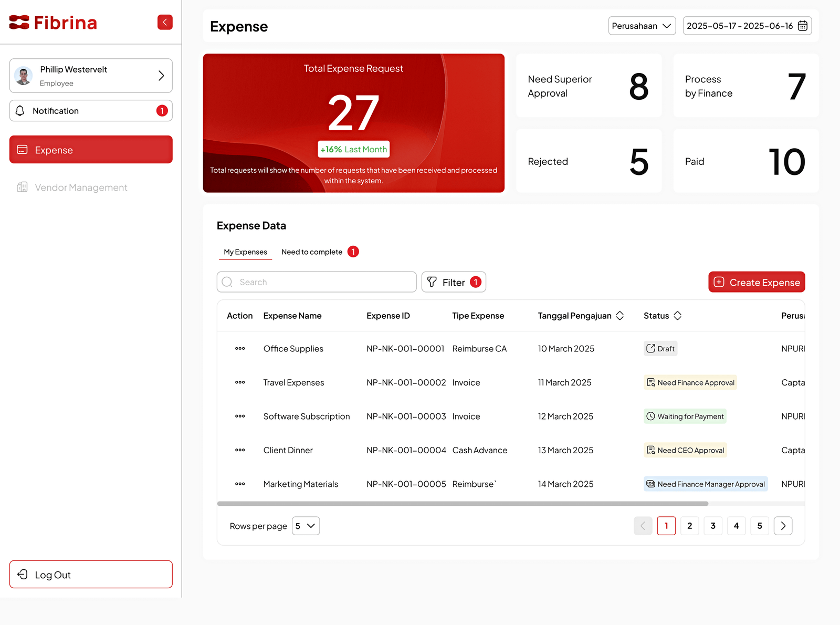Image resolution: width=840 pixels, height=625 pixels.
Task: Click Expense ID NP-NK-001-00001
Action: (405, 349)
